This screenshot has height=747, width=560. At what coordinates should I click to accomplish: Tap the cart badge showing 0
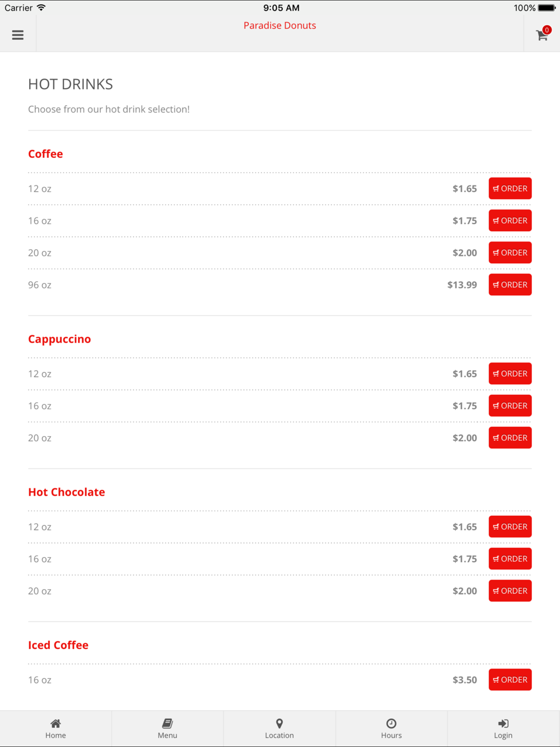[x=547, y=30]
